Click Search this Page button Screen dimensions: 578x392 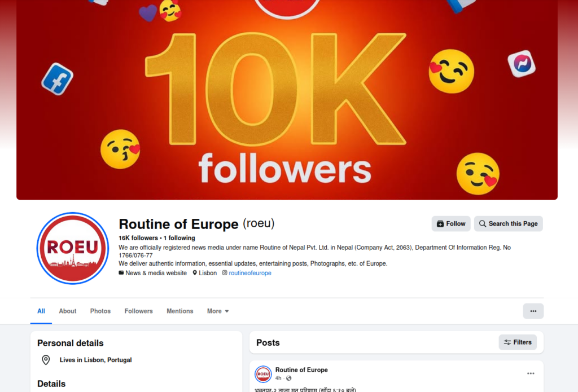(x=508, y=223)
